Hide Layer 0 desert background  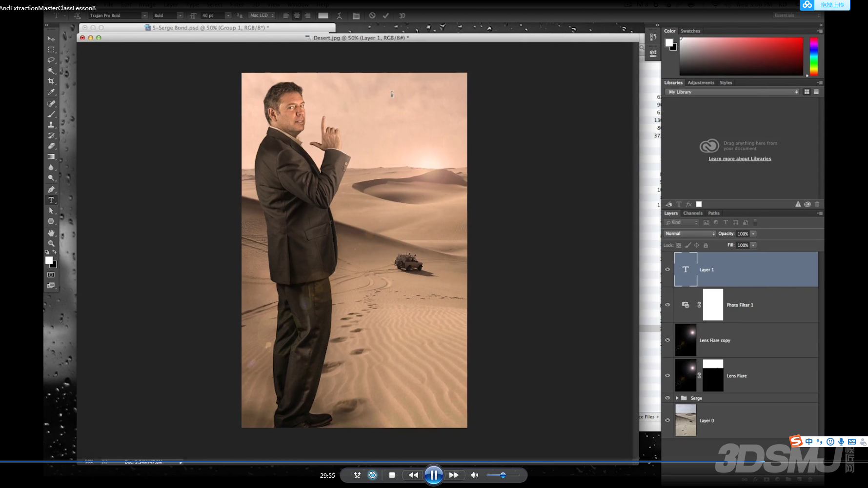[667, 420]
